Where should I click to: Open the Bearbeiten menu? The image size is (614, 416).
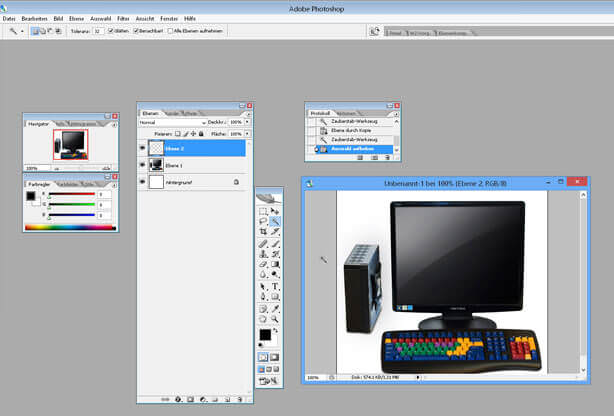pyautogui.click(x=34, y=18)
